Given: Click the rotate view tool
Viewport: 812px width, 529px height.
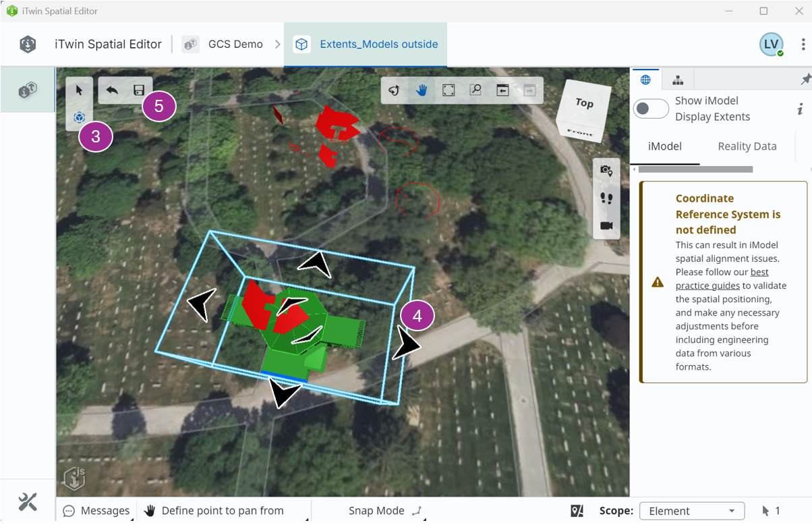Looking at the screenshot, I should tap(395, 90).
